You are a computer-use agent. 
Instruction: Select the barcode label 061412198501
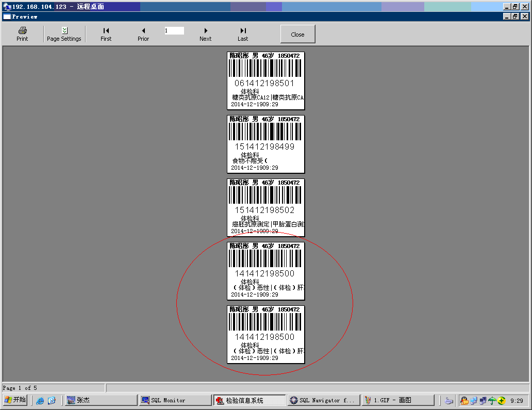pos(265,81)
